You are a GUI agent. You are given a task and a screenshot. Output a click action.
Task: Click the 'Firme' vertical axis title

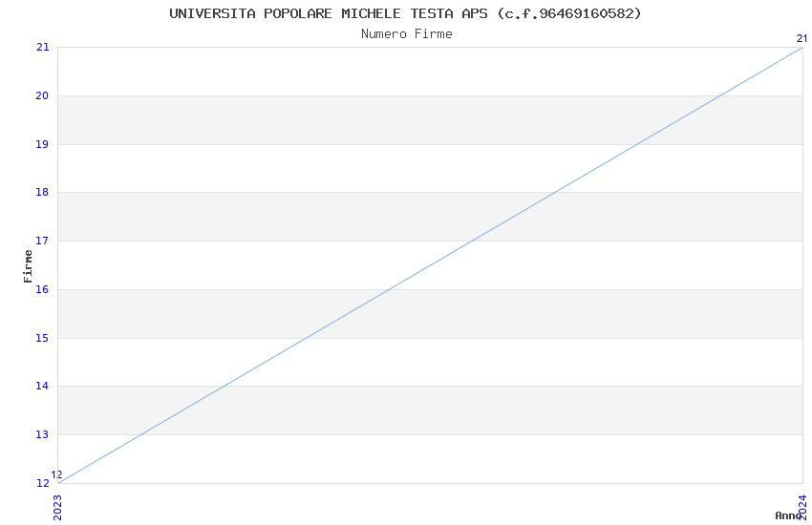28,266
